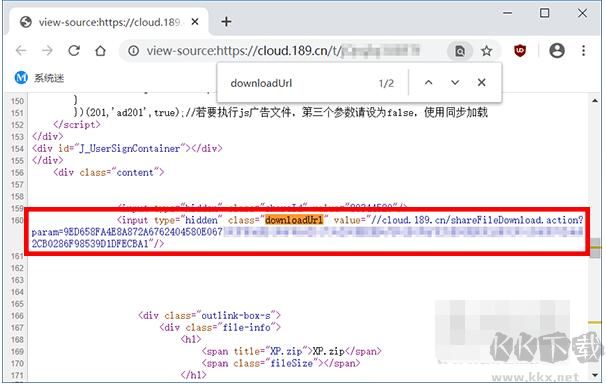This screenshot has width=606, height=384.
Task: Open the browser home page icon
Action: [x=100, y=51]
